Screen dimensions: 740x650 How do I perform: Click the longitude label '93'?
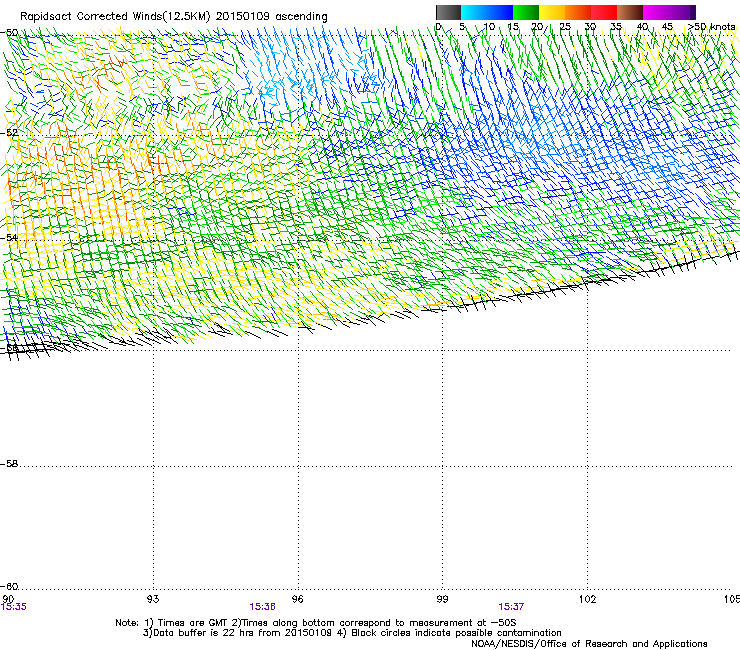tap(153, 599)
